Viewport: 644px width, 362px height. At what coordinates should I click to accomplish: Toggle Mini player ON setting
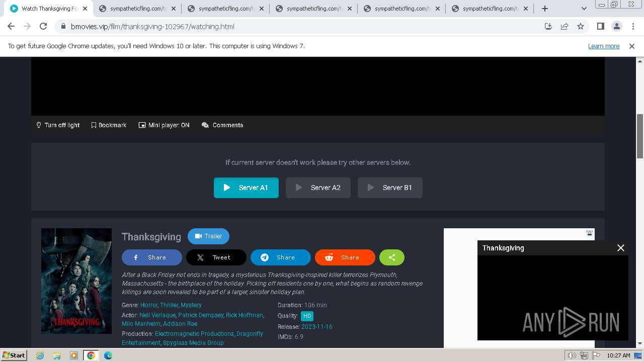pyautogui.click(x=164, y=125)
